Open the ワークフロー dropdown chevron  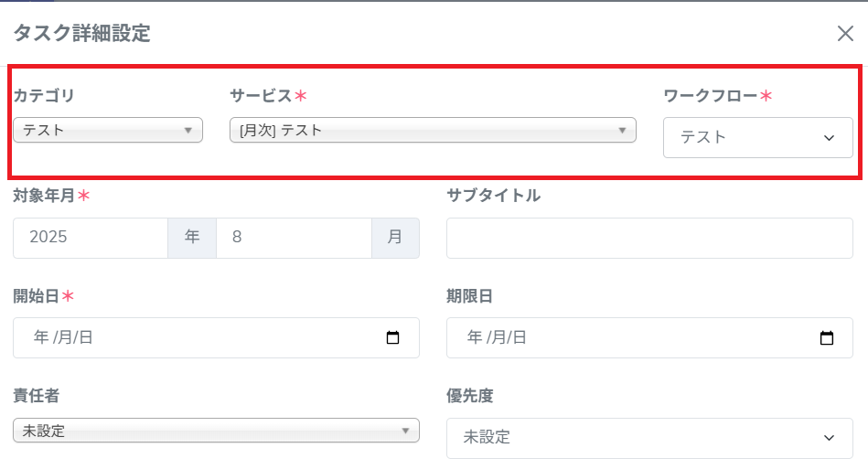pos(830,138)
